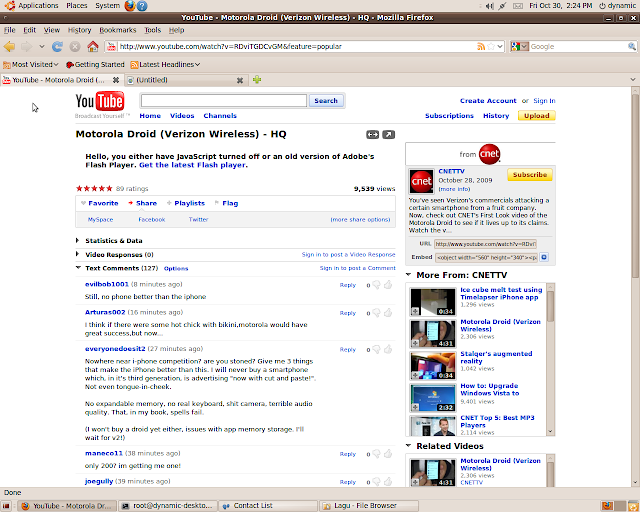Click the More From CNETTV list scrollbar
The image size is (640, 512).
click(550, 306)
